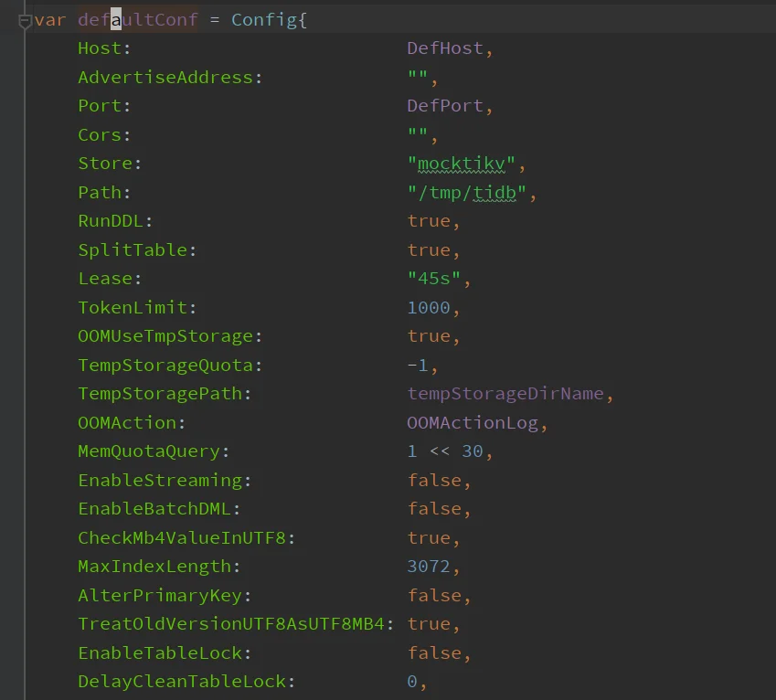Select the AdvertiseAddress field name
Screen dimensions: 776x700
[165, 78]
